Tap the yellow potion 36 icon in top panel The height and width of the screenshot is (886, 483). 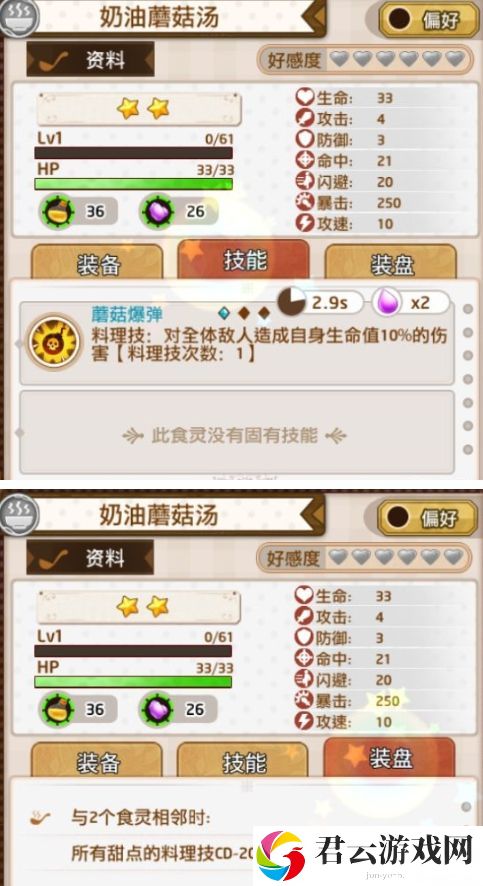coord(56,212)
